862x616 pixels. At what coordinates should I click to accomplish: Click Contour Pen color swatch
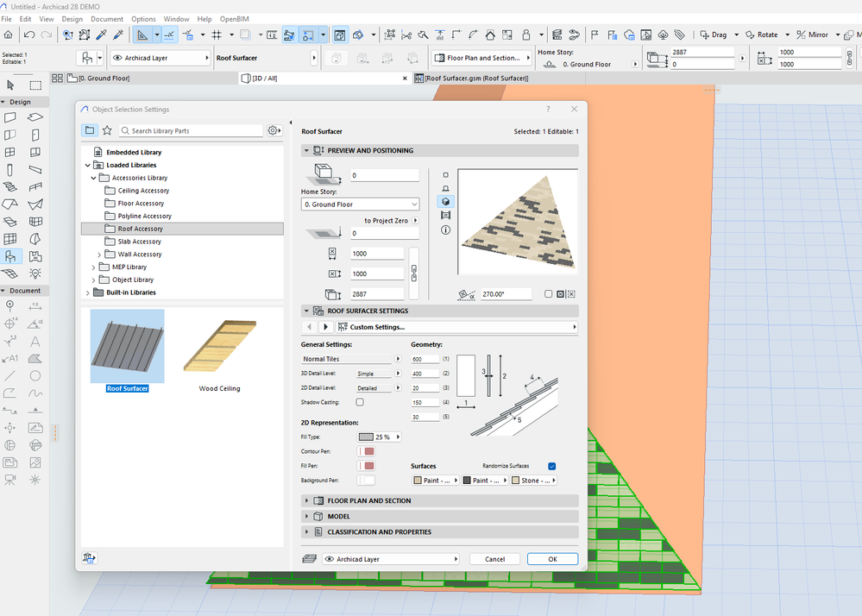[366, 451]
